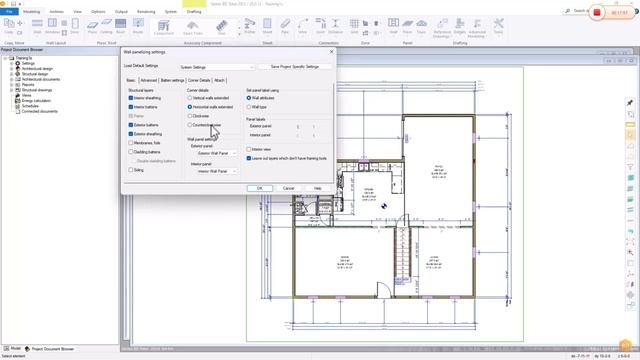This screenshot has height=360, width=640.
Task: Click the Sheet tool icon
Action: click(x=267, y=24)
